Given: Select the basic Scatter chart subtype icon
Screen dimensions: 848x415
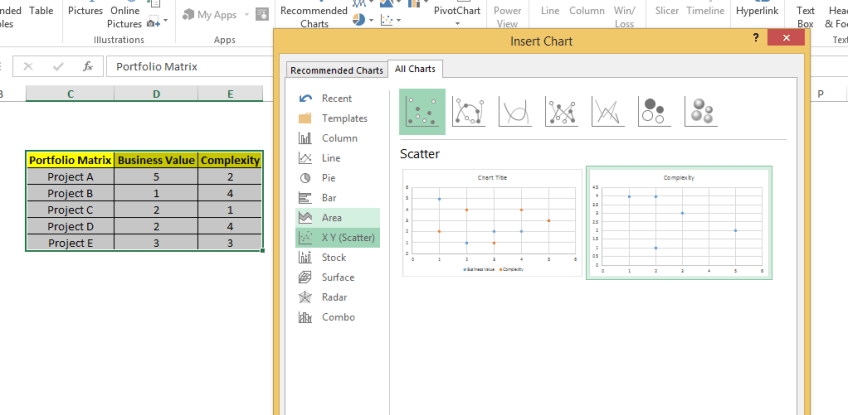Looking at the screenshot, I should (422, 111).
